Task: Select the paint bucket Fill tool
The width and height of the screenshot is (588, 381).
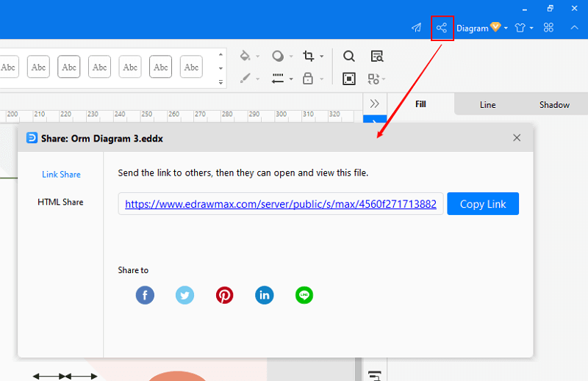Action: [245, 56]
